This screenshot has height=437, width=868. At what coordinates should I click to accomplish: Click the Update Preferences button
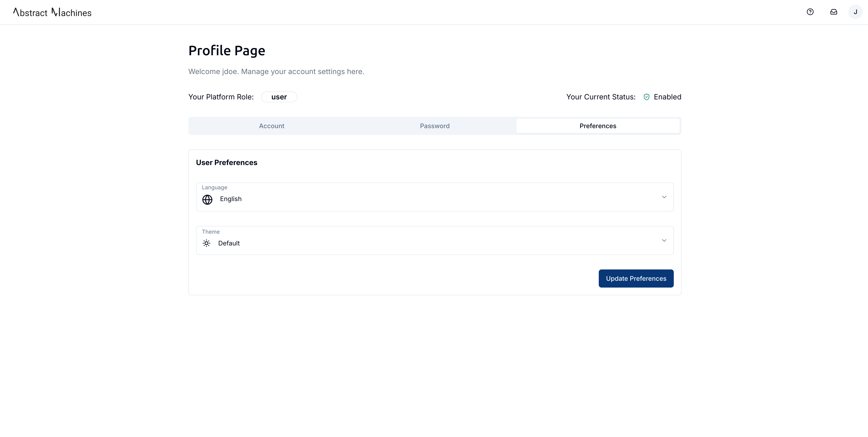click(636, 278)
